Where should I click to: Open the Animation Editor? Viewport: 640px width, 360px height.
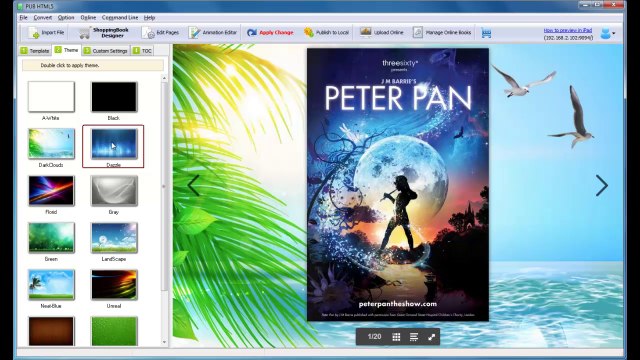coord(213,33)
